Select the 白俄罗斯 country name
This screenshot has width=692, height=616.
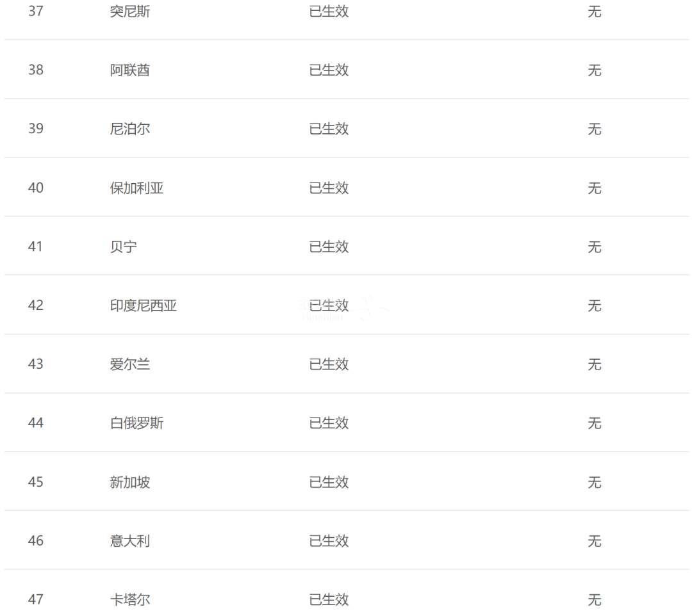click(x=136, y=423)
